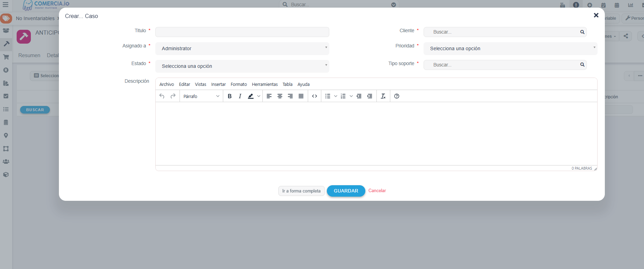Image resolution: width=644 pixels, height=269 pixels.
Task: Open the Insertar editor menu
Action: pos(218,84)
